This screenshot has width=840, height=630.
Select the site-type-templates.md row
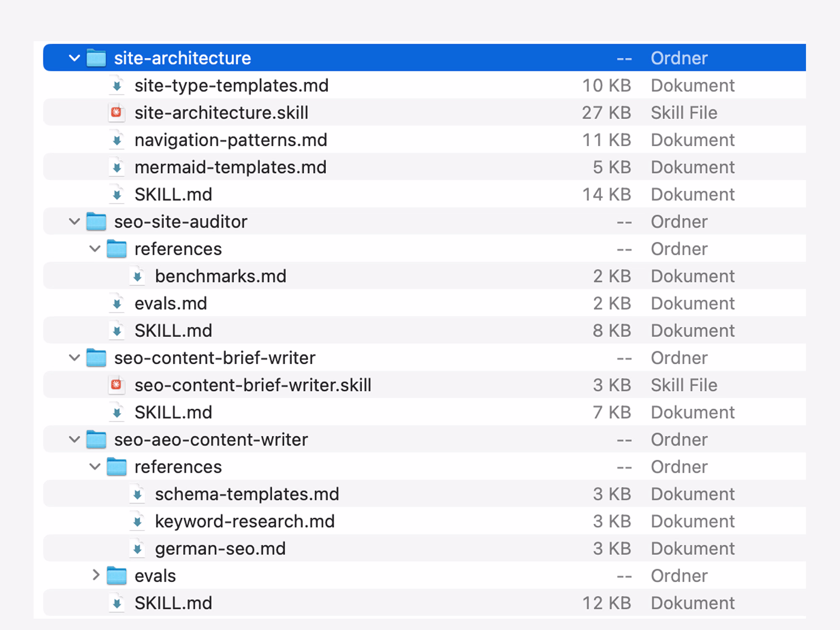click(231, 85)
